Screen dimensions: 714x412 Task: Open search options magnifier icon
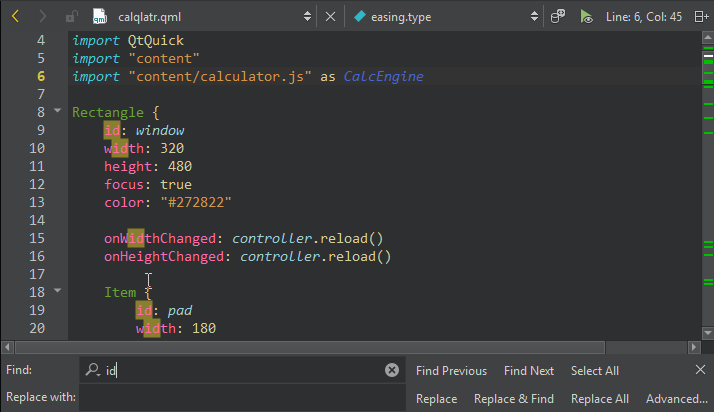[93, 370]
